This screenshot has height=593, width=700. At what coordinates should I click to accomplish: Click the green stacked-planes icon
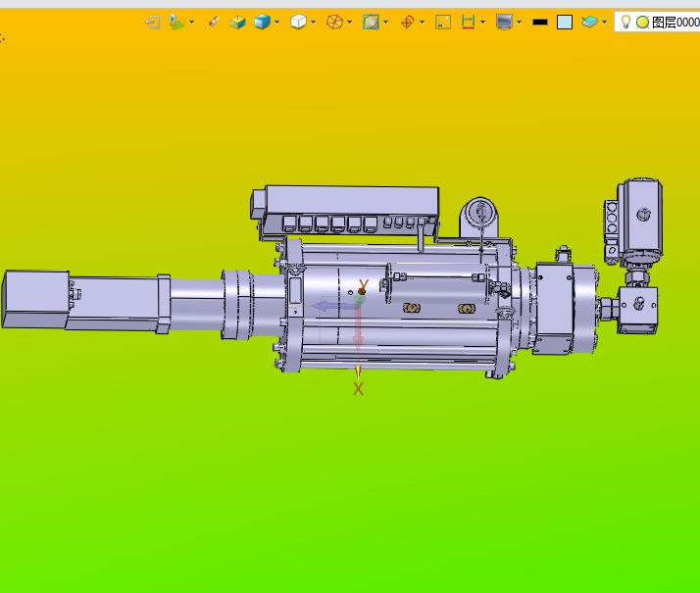tap(176, 22)
